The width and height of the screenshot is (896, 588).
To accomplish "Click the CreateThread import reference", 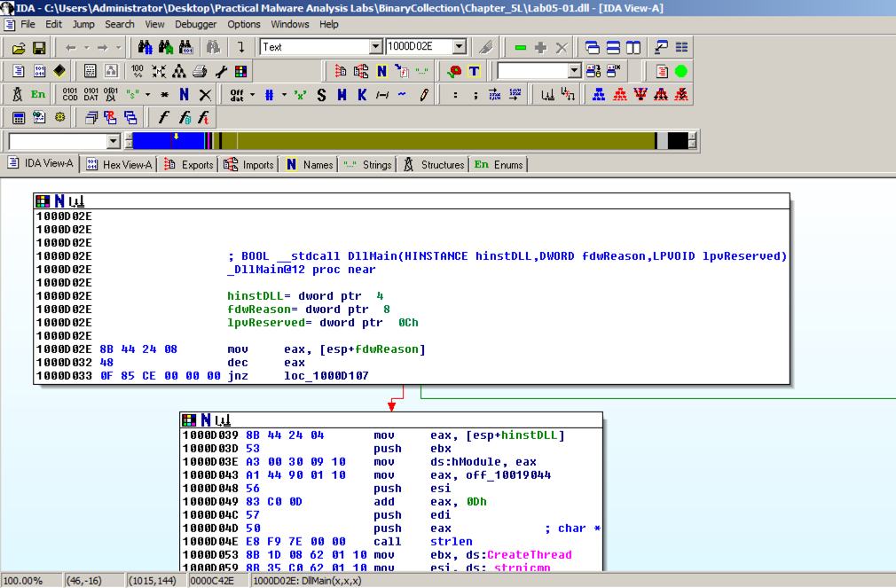I will (x=531, y=554).
